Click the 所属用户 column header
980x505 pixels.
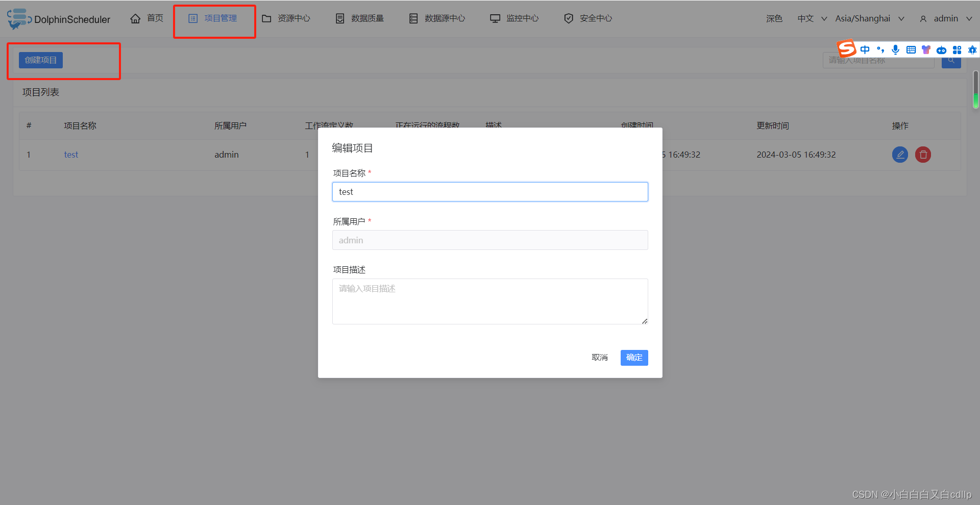click(230, 126)
